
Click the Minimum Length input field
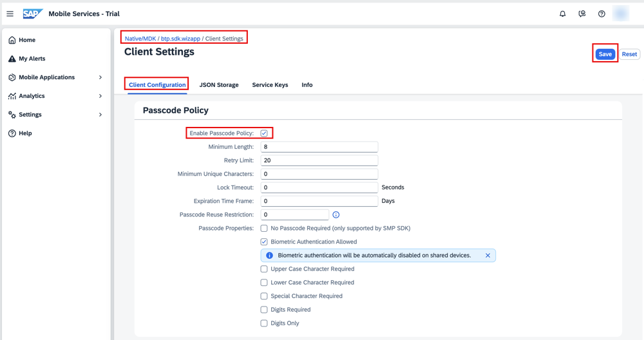pos(319,147)
